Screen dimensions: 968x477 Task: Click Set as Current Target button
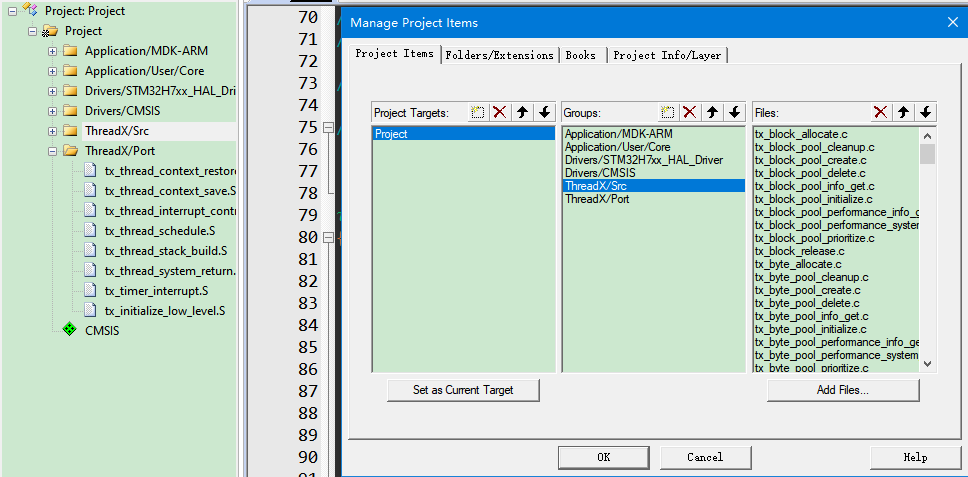click(463, 390)
